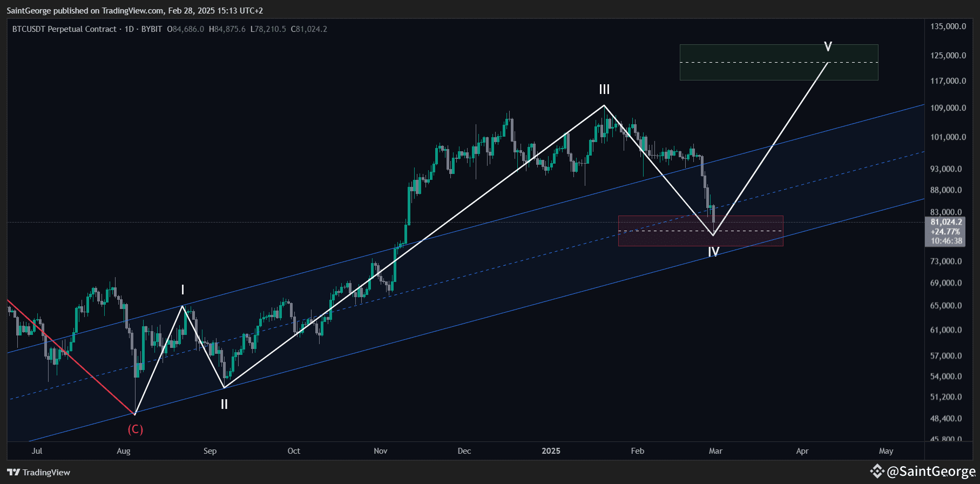Click the 117,000.0 price axis label

[948, 81]
